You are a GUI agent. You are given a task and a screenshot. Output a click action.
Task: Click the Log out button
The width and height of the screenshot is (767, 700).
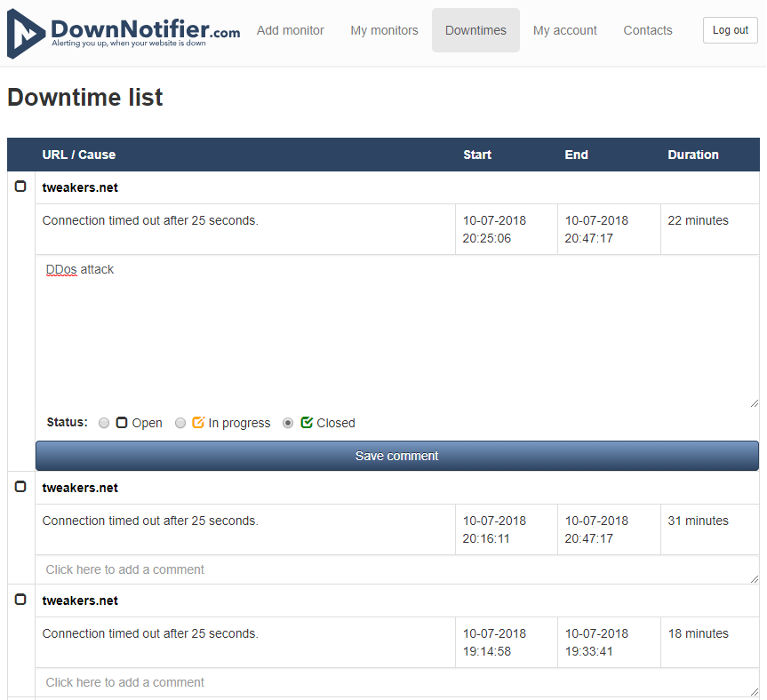(731, 30)
